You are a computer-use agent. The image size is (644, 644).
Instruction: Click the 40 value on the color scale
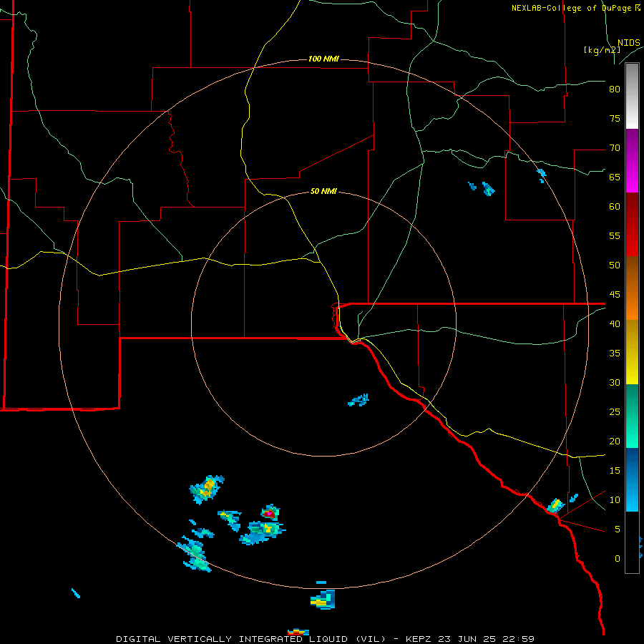point(615,323)
